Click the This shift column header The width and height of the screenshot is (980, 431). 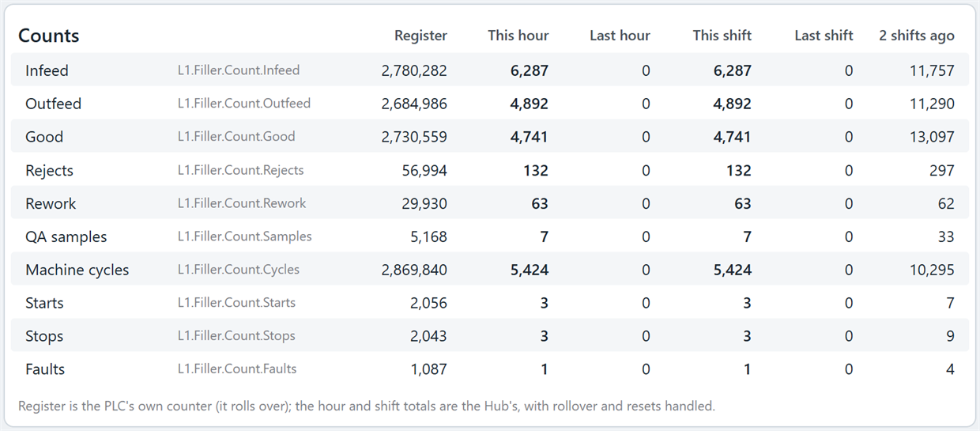(722, 36)
